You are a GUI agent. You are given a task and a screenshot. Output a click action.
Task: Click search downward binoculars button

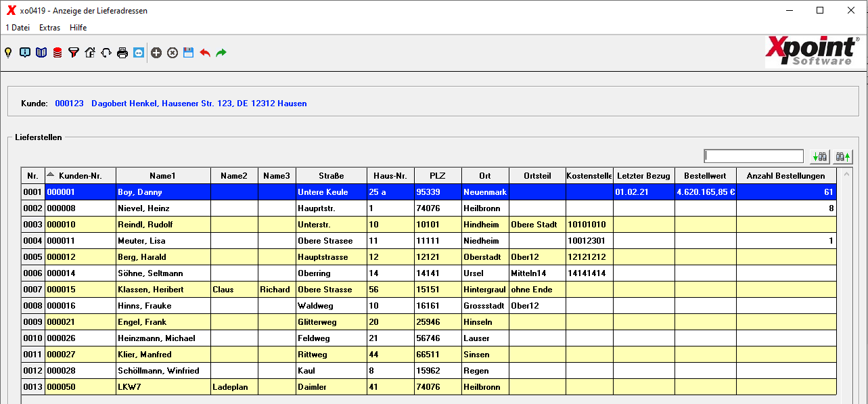coord(820,156)
